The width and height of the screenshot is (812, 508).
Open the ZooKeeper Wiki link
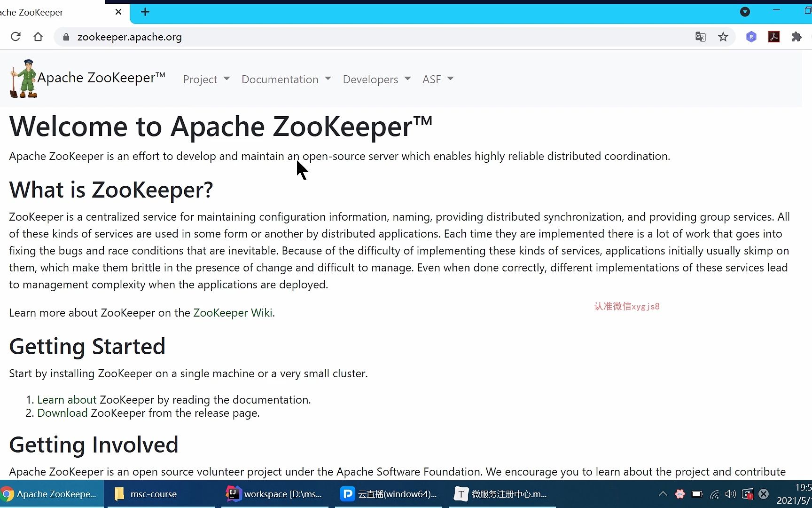click(x=233, y=313)
